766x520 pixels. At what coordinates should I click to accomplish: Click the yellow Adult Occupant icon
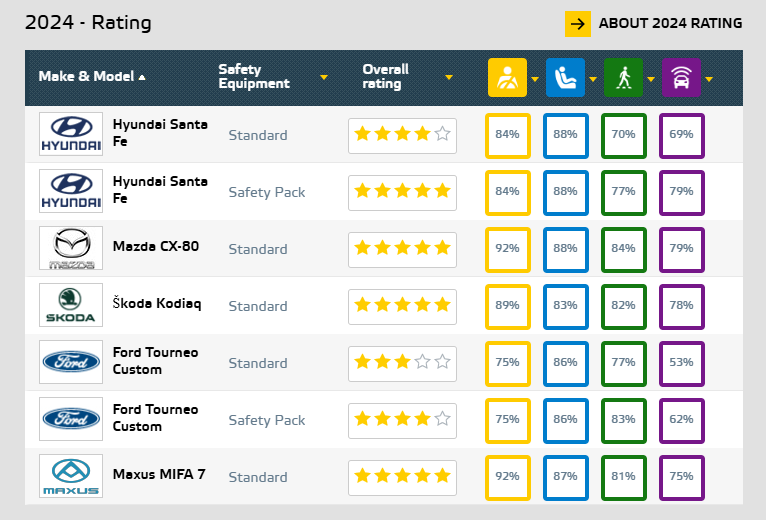pyautogui.click(x=507, y=77)
